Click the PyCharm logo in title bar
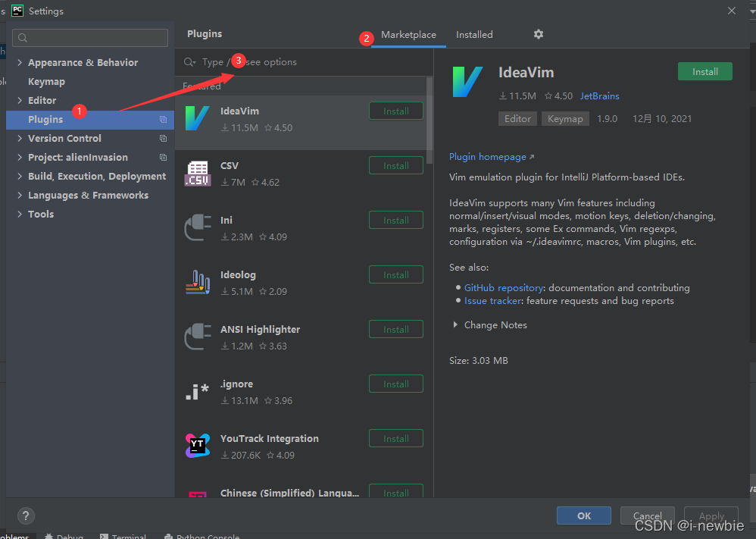This screenshot has width=756, height=539. tap(17, 11)
